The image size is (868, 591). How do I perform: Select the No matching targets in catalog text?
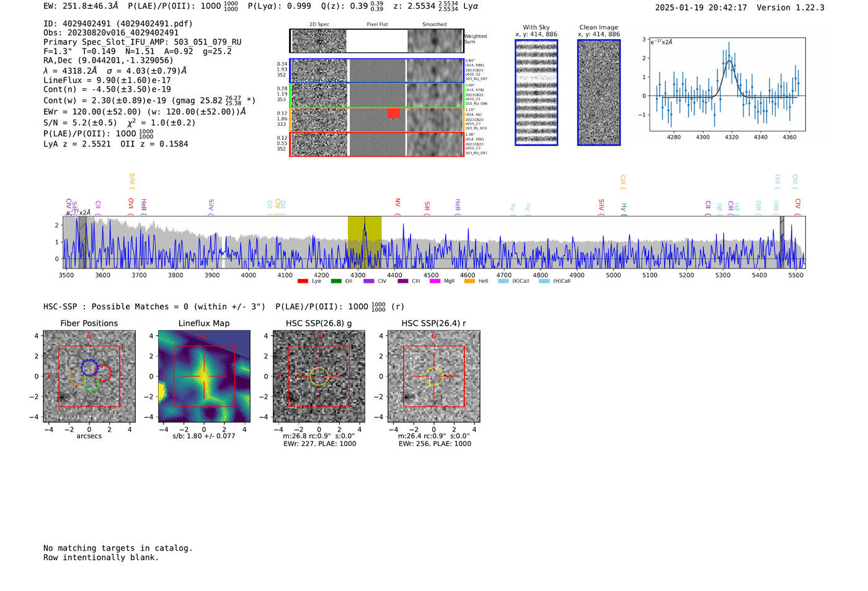118,548
